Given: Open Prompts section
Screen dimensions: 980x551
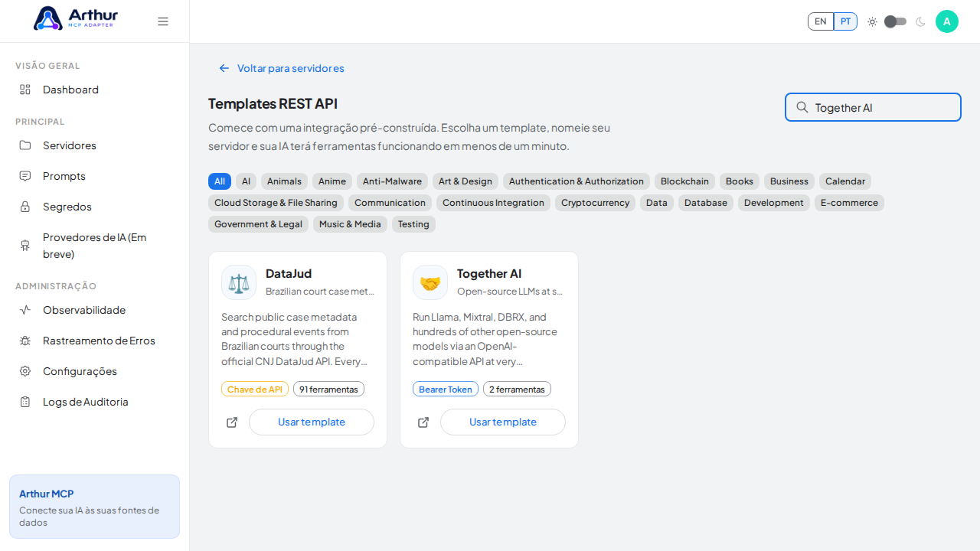Looking at the screenshot, I should pyautogui.click(x=95, y=176).
